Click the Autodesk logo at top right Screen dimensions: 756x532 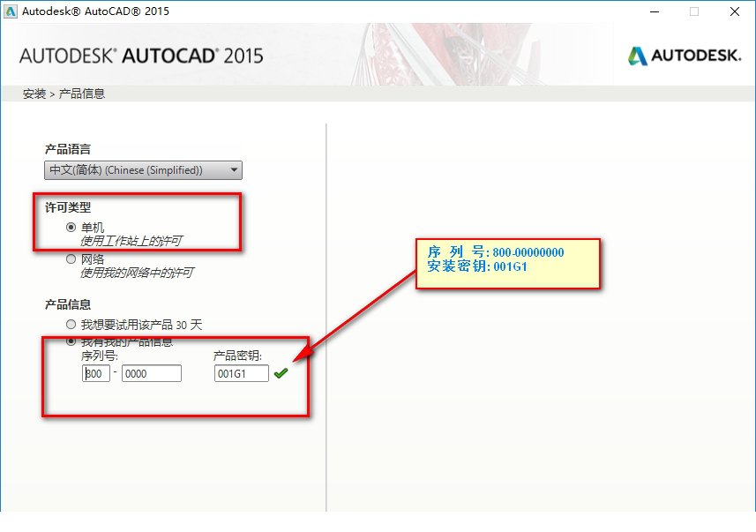point(685,56)
